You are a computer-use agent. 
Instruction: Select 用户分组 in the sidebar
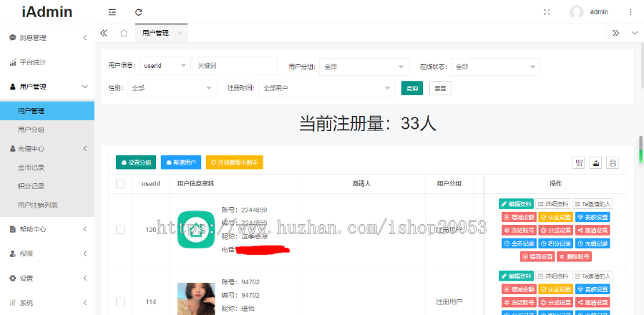(x=47, y=130)
